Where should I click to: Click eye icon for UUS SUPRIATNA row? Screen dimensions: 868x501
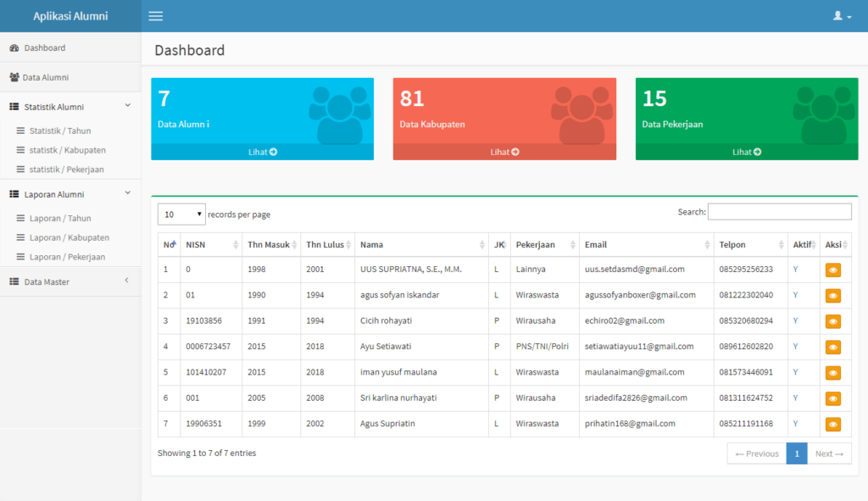click(x=833, y=270)
